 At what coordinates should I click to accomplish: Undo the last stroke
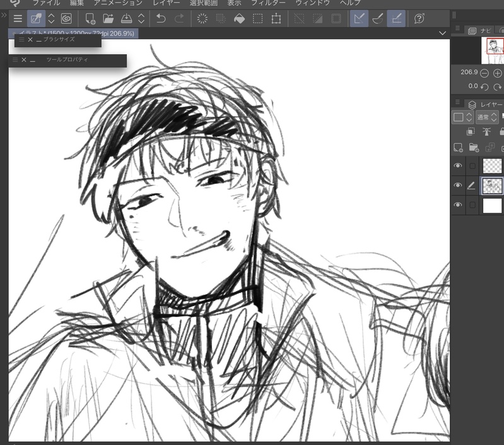click(x=161, y=19)
